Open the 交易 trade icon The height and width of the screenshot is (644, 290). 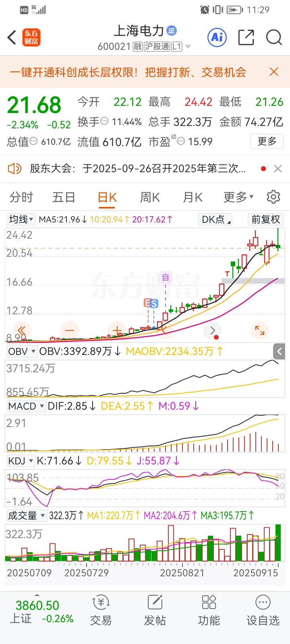[x=101, y=610]
